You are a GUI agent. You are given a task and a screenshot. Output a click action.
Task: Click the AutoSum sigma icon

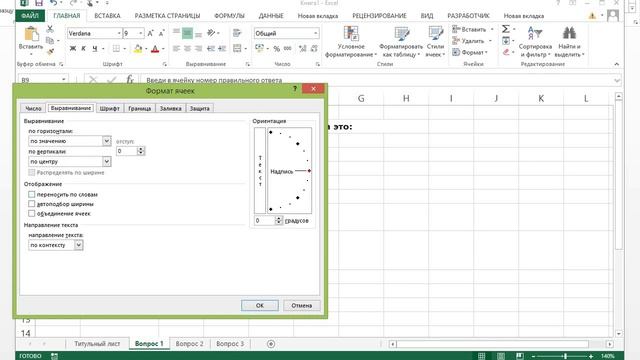(506, 29)
